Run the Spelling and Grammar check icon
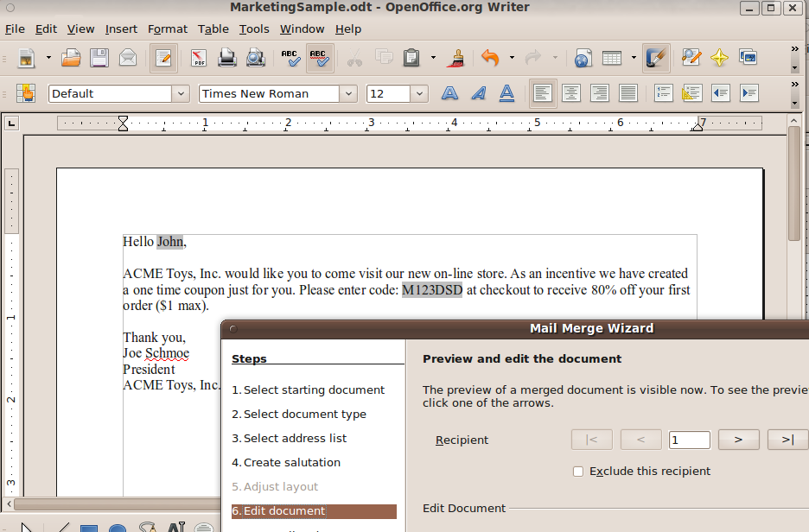Image resolution: width=809 pixels, height=532 pixels. [290, 58]
